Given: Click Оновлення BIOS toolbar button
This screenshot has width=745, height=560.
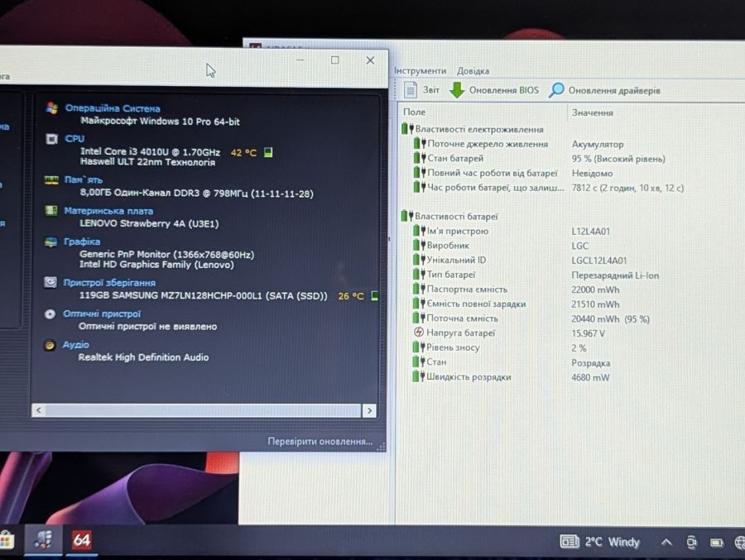Looking at the screenshot, I should pos(493,90).
